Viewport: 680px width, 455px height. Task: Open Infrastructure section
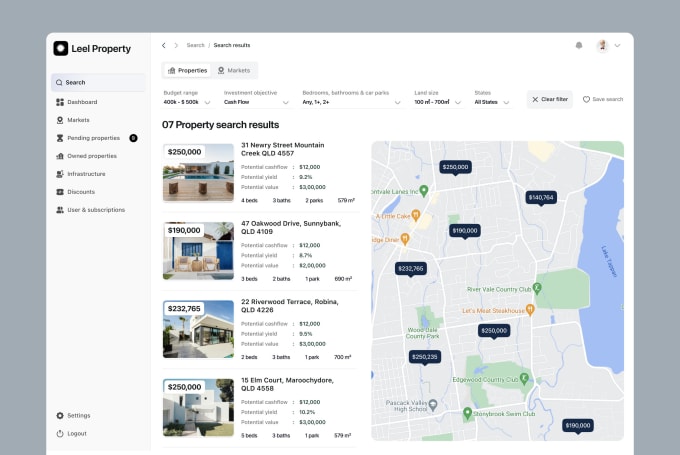coord(86,174)
